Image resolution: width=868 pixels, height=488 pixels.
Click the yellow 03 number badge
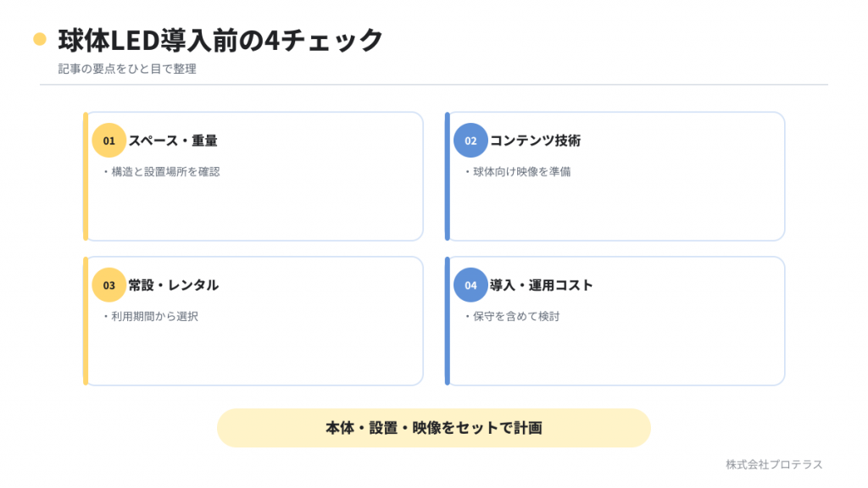tap(109, 285)
